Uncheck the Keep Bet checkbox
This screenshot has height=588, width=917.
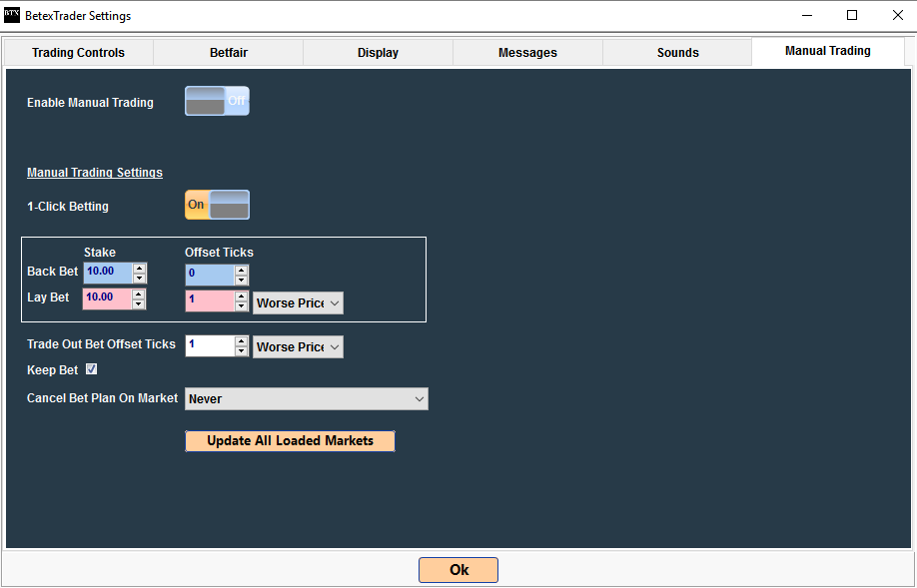point(92,369)
